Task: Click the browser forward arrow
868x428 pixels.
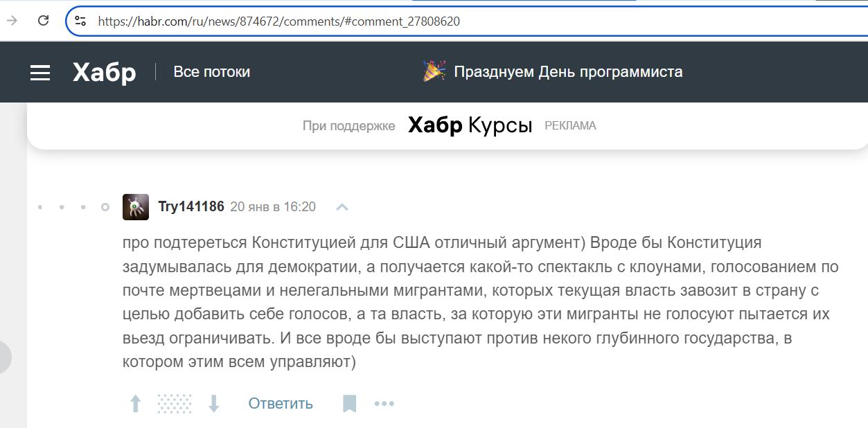Action: [x=12, y=21]
